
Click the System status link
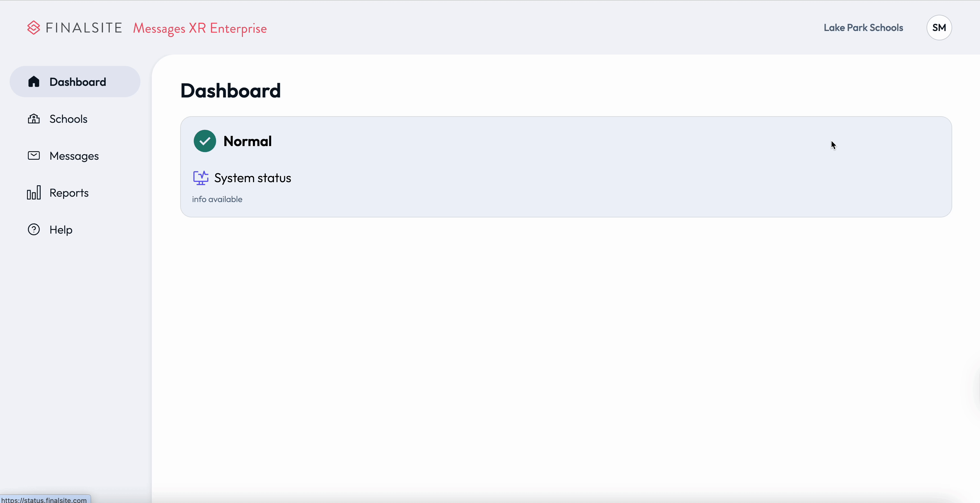coord(253,178)
